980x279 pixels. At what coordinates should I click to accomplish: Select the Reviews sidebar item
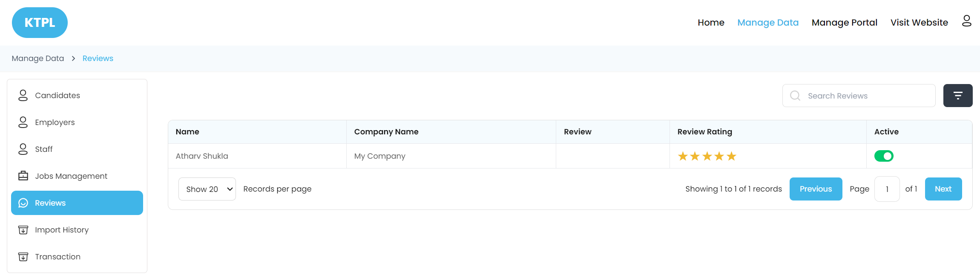77,203
